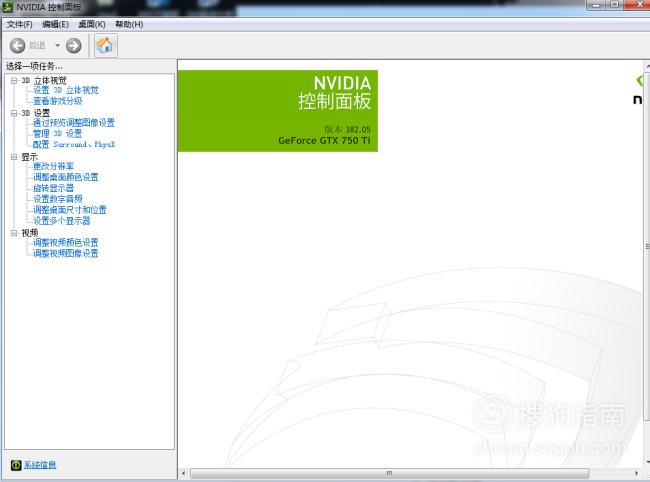The height and width of the screenshot is (482, 650).
Task: Select 调整桌面尺寸和位置 task
Action: pos(69,210)
